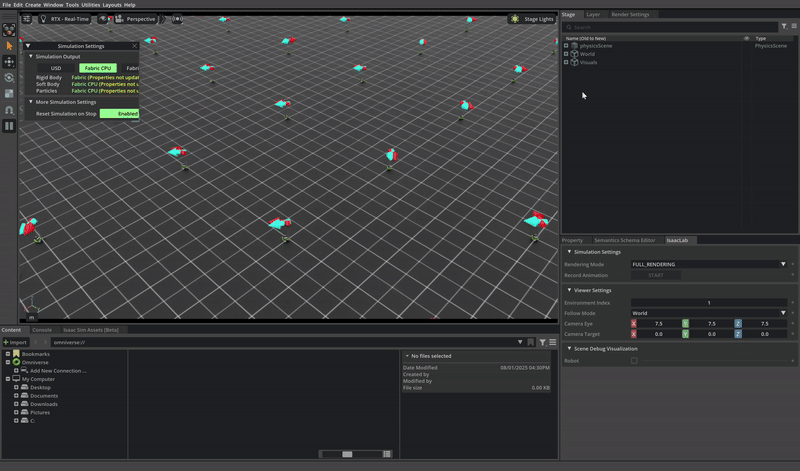Click the omniverse:// path field

(283, 342)
